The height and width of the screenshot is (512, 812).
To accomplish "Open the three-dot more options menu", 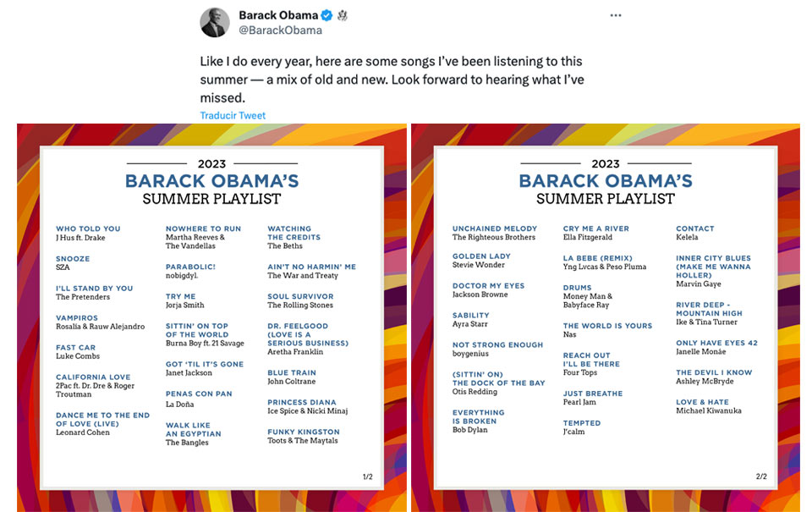I will click(615, 15).
